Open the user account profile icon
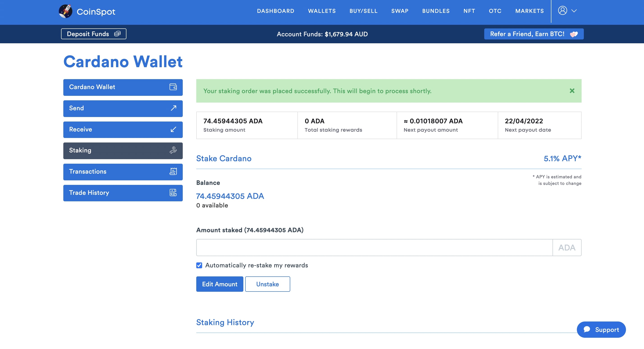 (x=562, y=11)
